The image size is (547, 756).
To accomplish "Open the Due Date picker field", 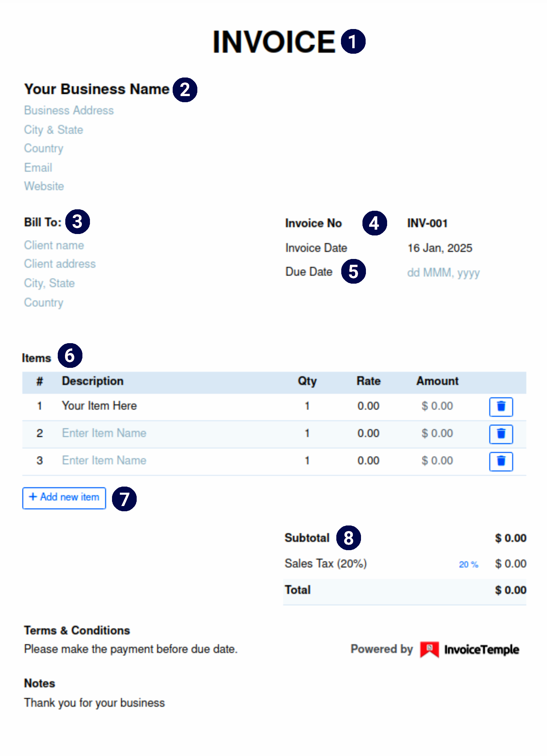I will [443, 273].
